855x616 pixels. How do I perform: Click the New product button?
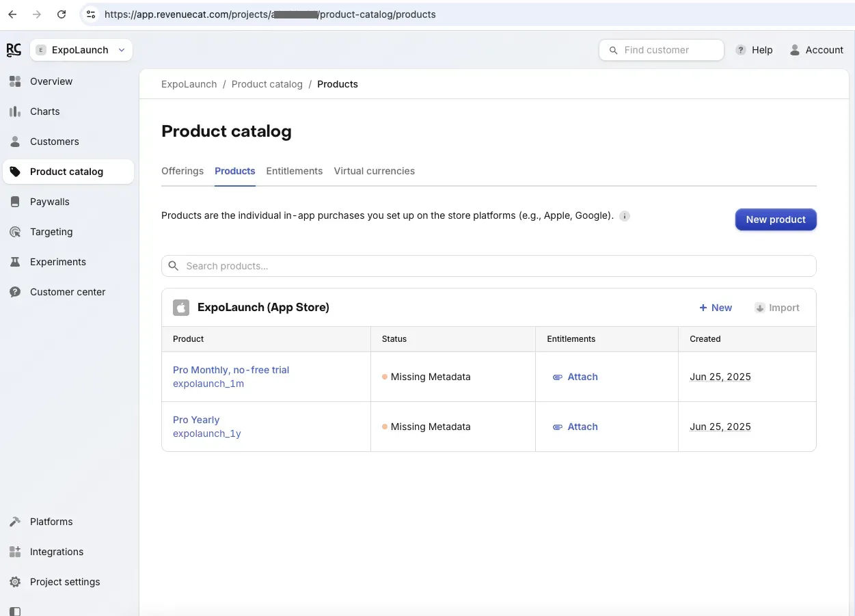click(x=776, y=219)
